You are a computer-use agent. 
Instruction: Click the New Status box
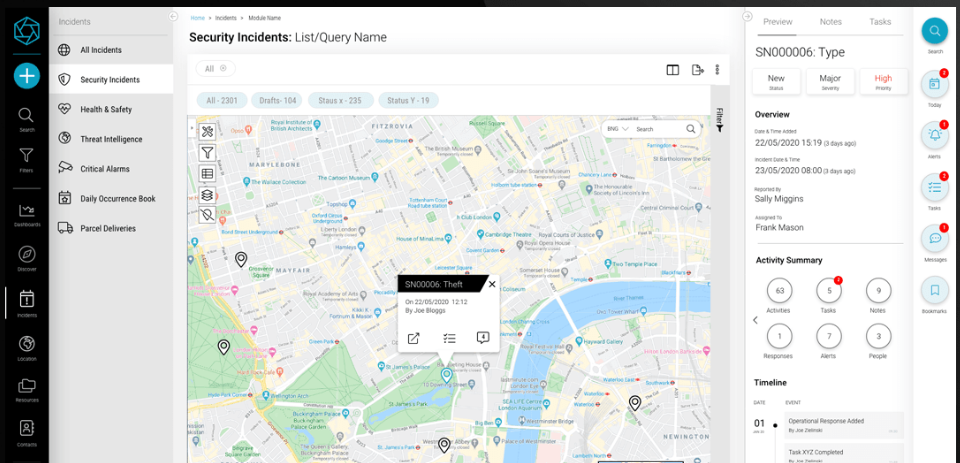[x=776, y=81]
